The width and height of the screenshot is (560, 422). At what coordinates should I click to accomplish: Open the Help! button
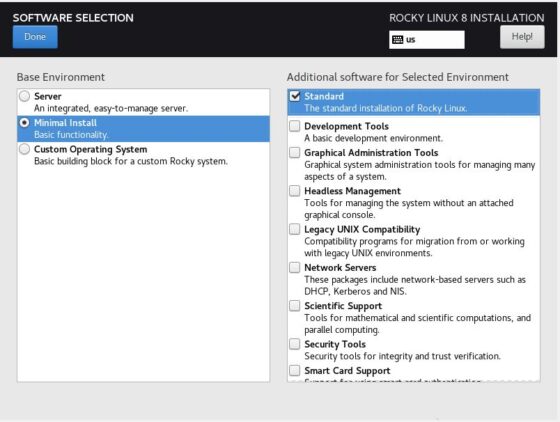click(522, 37)
